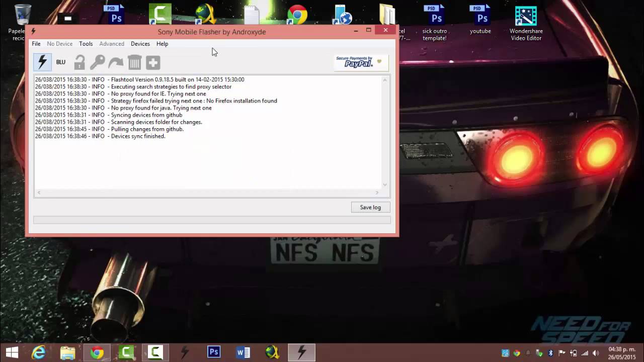The image size is (644, 362).
Task: Click log line 'Scanning devices folder for changes.'
Action: coord(118,122)
